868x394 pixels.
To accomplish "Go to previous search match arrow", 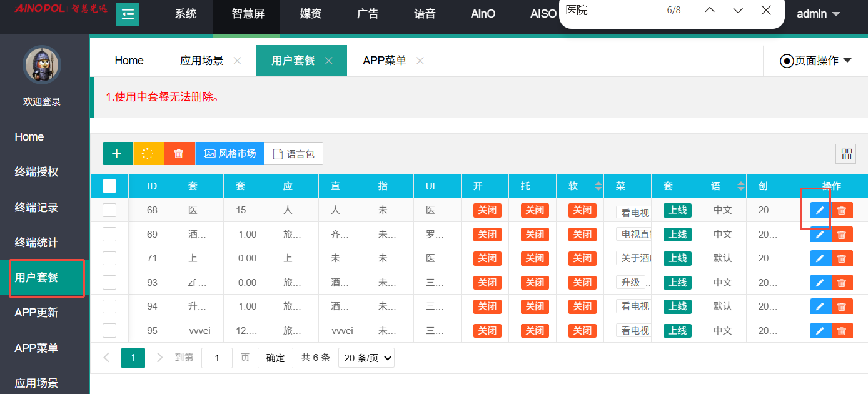I will click(x=709, y=11).
